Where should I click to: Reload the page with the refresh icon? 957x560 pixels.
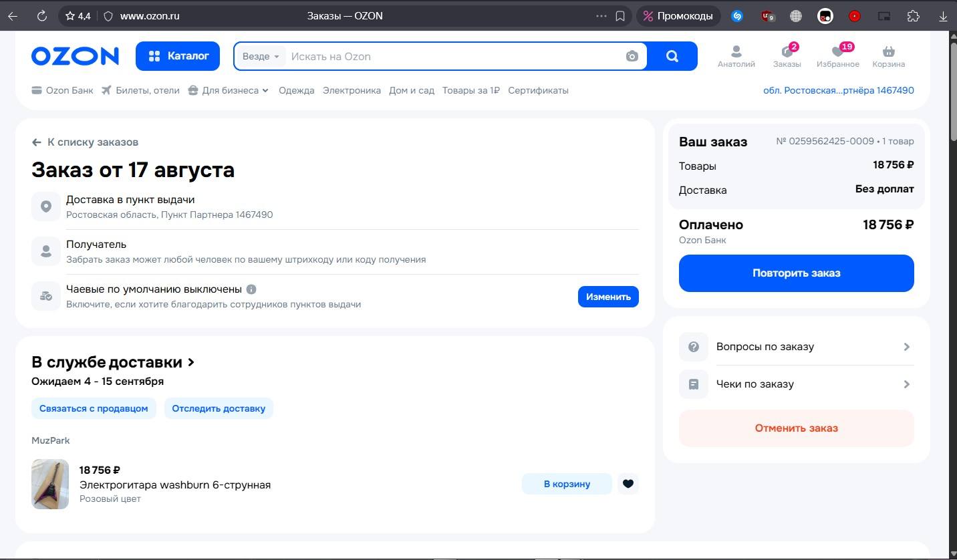(41, 16)
